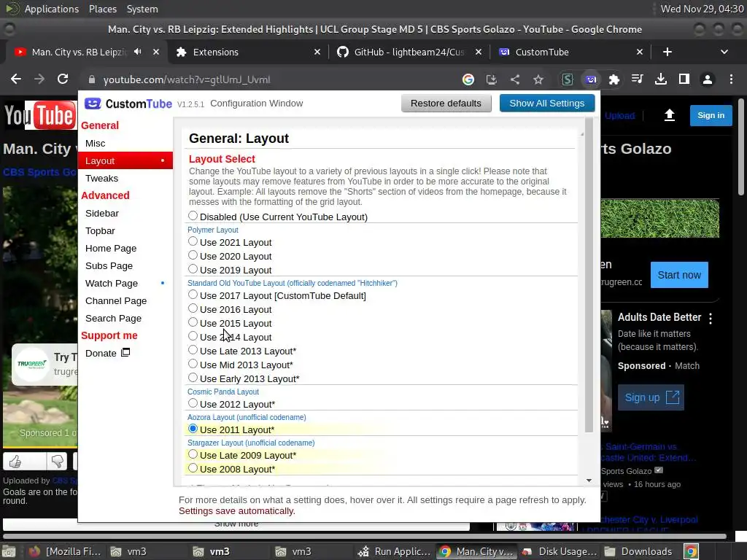Click the page vertical scrollbar

click(741, 147)
